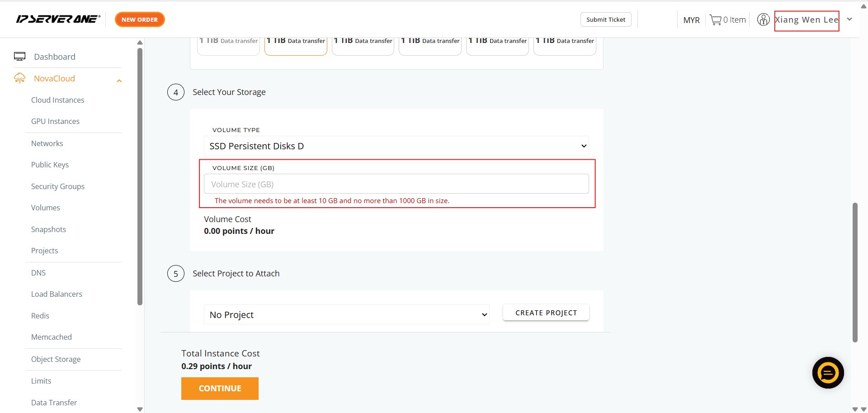This screenshot has width=868, height=413.
Task: Open the live chat bubble icon
Action: click(828, 373)
